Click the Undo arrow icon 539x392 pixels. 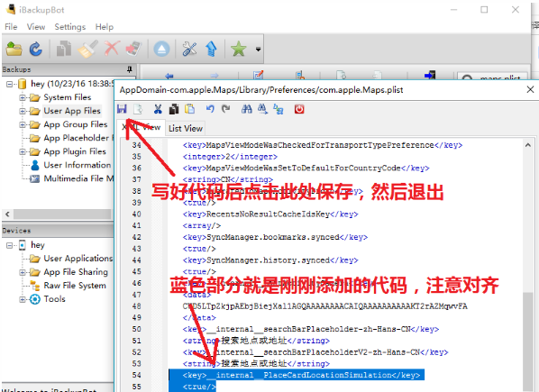[210, 109]
